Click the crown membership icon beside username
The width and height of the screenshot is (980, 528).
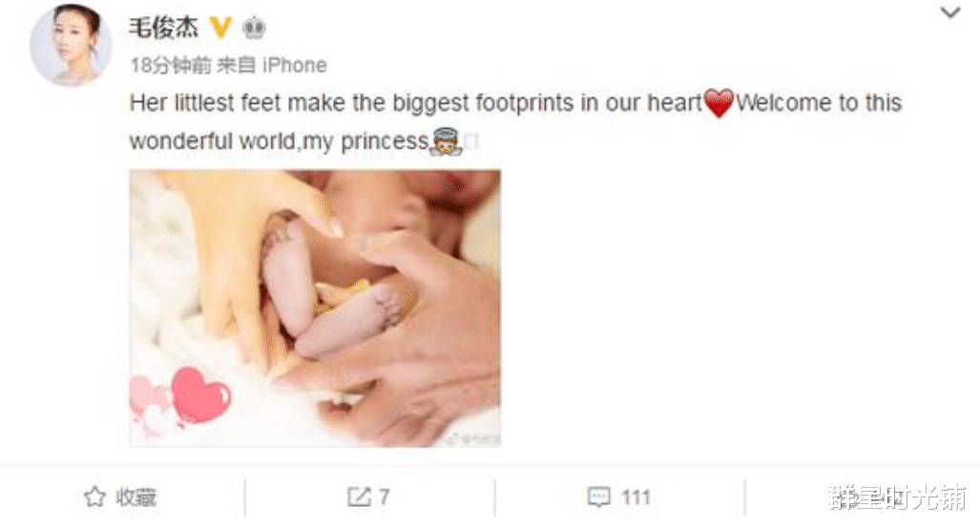254,28
